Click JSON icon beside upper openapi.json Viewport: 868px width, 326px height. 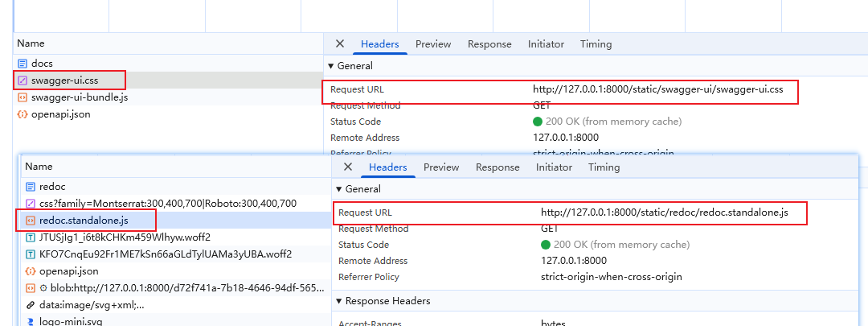pyautogui.click(x=23, y=115)
